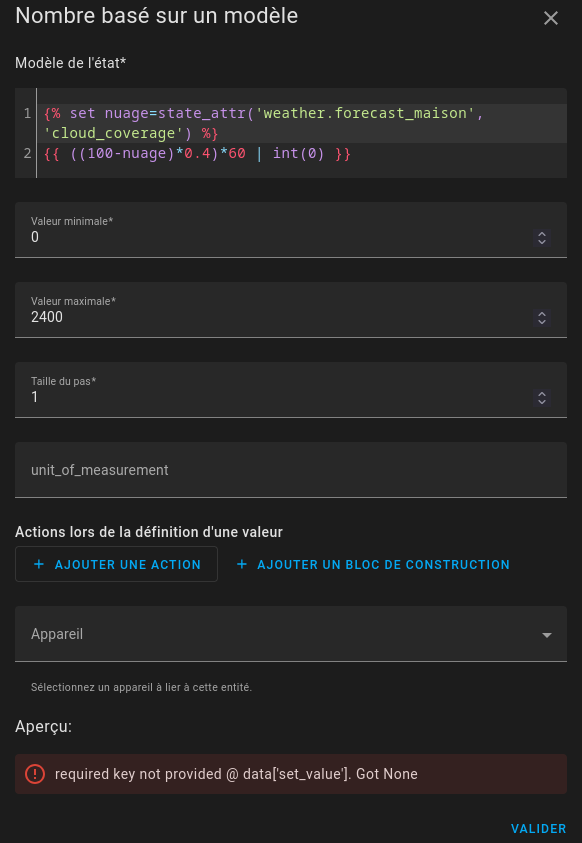This screenshot has height=843, width=582.
Task: Click the set_value error message banner
Action: click(291, 774)
